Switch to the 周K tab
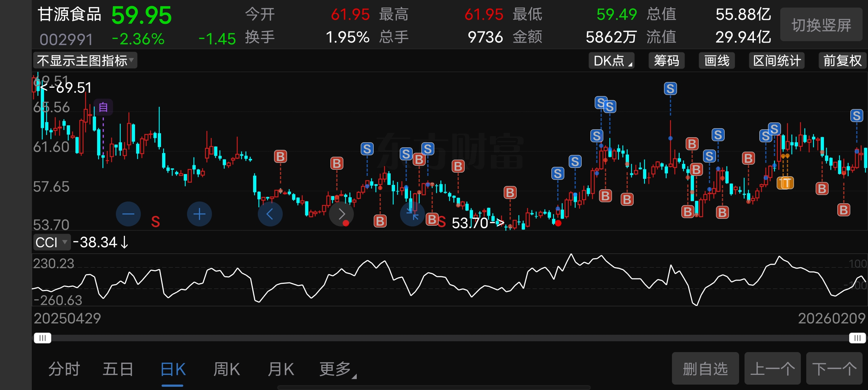Screen dimensions: 868x390 [x=226, y=369]
